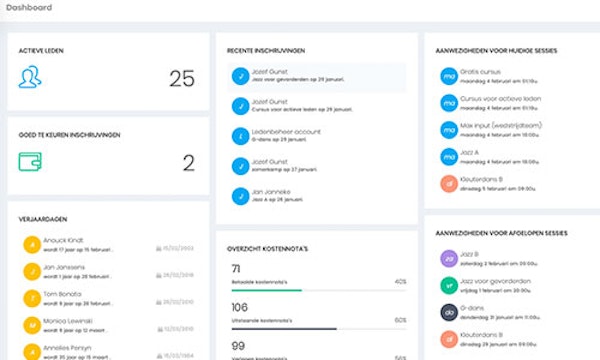The image size is (600, 360).
Task: Click the Dashboard page title
Action: (29, 7)
